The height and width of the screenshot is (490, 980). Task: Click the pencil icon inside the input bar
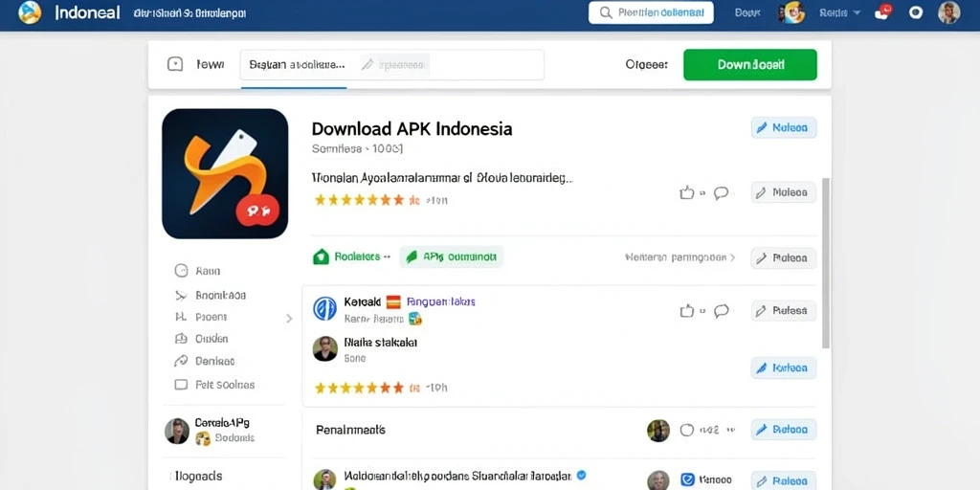[x=368, y=64]
